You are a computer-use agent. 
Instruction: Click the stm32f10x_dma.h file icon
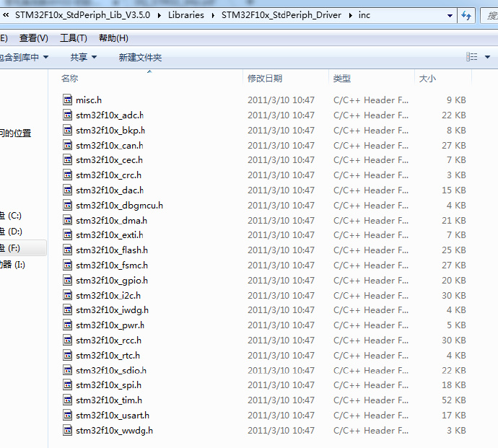click(67, 220)
